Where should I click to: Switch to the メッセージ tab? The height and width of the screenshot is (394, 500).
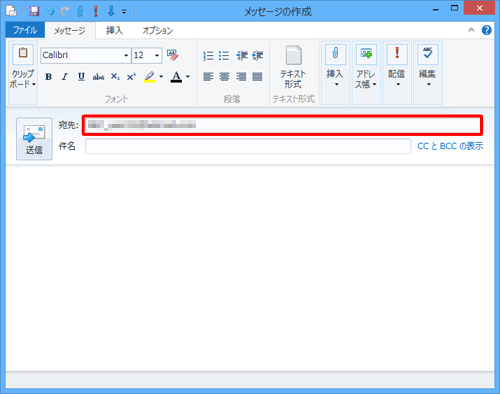[x=70, y=31]
